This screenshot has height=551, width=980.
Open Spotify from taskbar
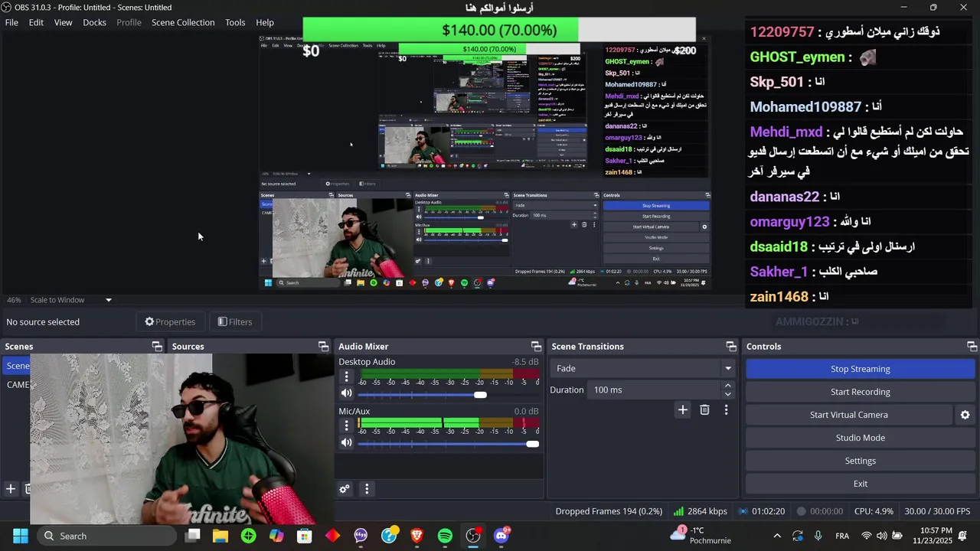point(445,536)
